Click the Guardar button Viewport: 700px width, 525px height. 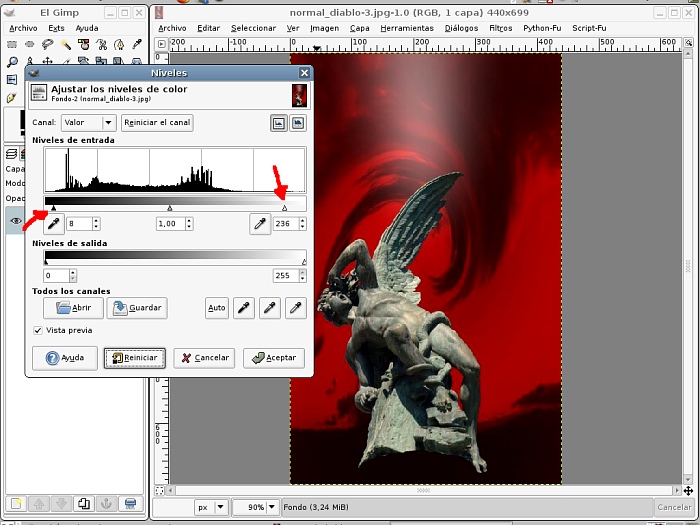137,308
